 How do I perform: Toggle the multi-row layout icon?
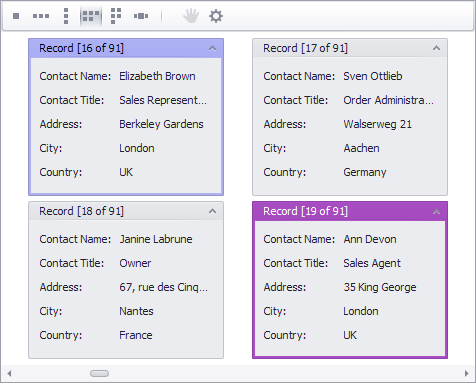(x=91, y=16)
